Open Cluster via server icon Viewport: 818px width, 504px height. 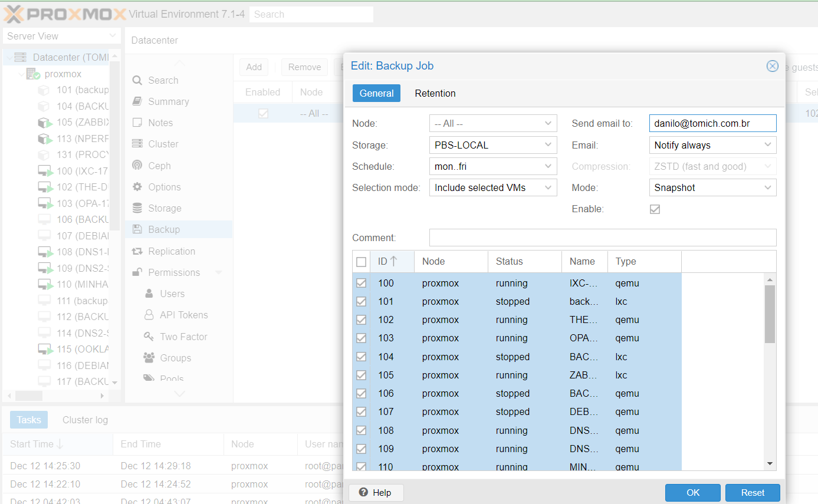[x=137, y=144]
